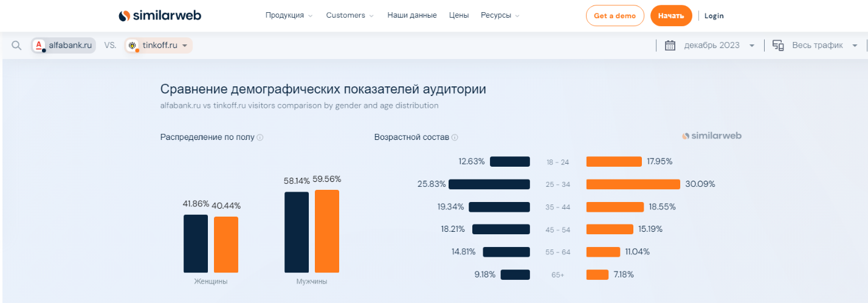The width and height of the screenshot is (868, 303).
Task: Click the 9.18% value label
Action: (485, 274)
